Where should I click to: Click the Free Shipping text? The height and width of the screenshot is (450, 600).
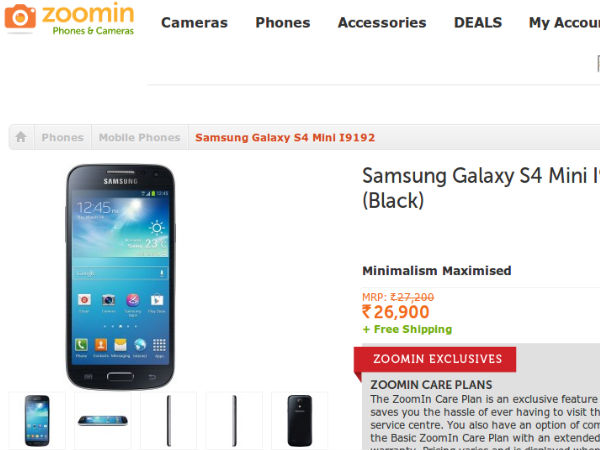point(407,329)
